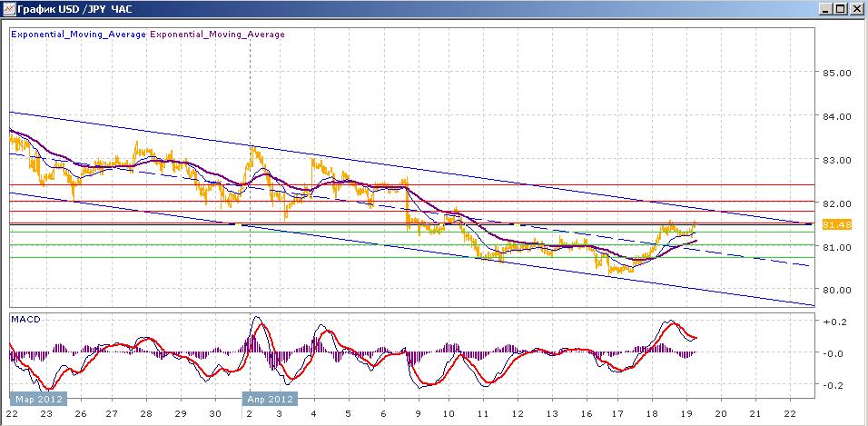Screen dimensions: 868x426
Task: Click date 23 on the time axis
Action: coord(46,414)
